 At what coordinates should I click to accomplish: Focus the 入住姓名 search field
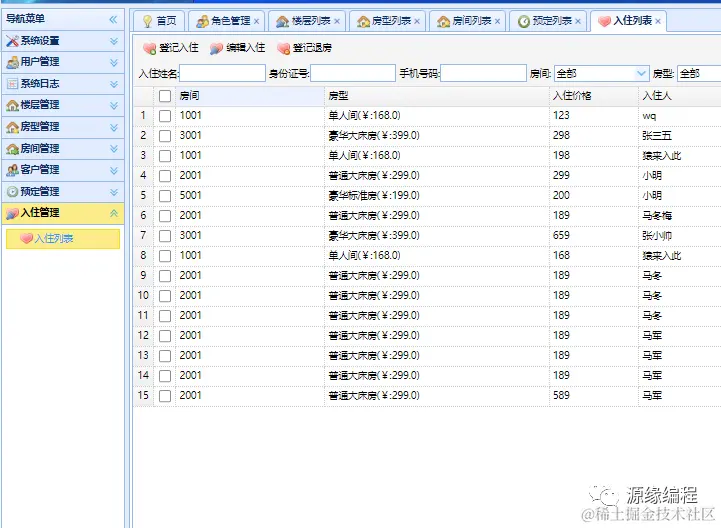click(222, 74)
